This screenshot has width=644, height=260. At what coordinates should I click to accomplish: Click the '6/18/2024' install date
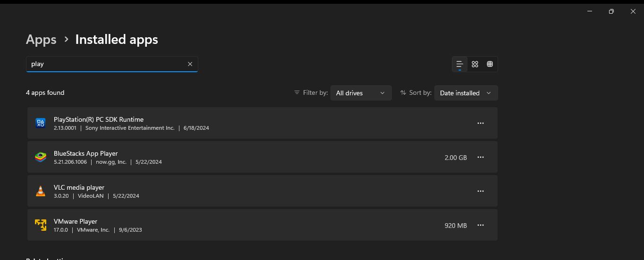coord(196,128)
